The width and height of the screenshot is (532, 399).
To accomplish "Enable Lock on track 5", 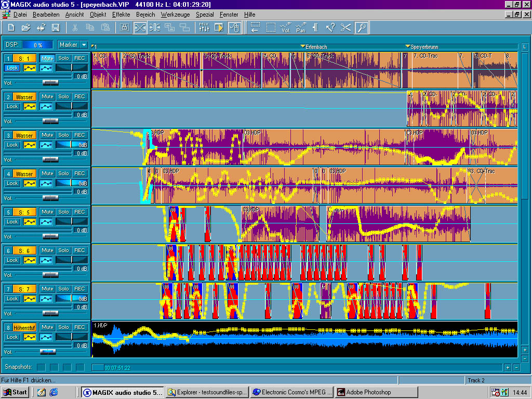I will (x=12, y=222).
